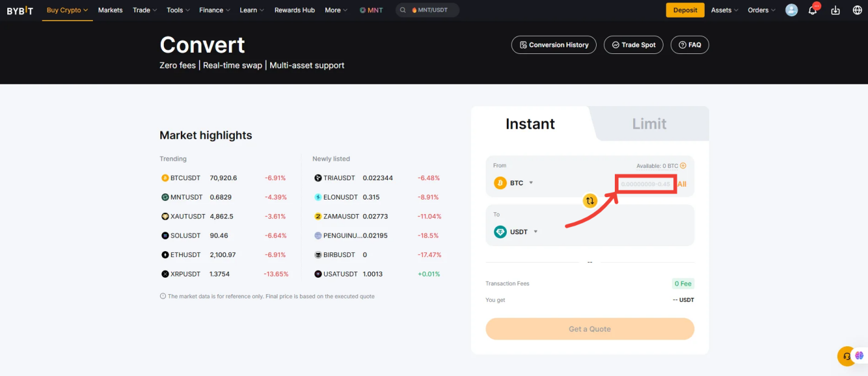Click the From amount input field

click(x=646, y=184)
